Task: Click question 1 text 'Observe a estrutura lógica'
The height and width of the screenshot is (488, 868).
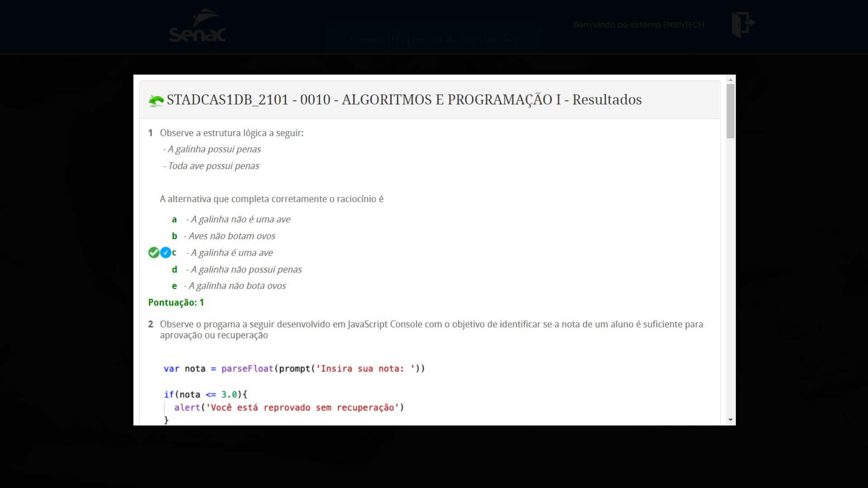Action: click(x=231, y=133)
